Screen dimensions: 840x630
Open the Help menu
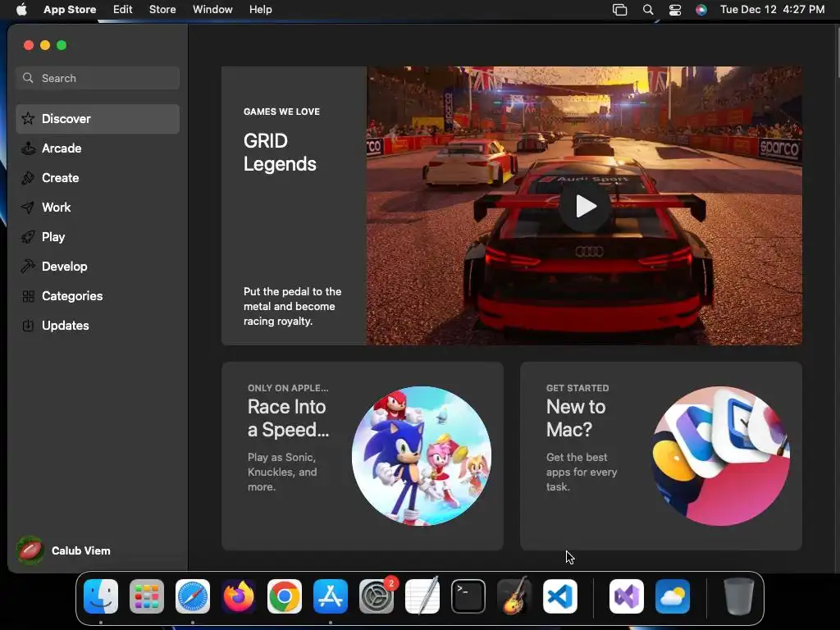click(x=260, y=9)
